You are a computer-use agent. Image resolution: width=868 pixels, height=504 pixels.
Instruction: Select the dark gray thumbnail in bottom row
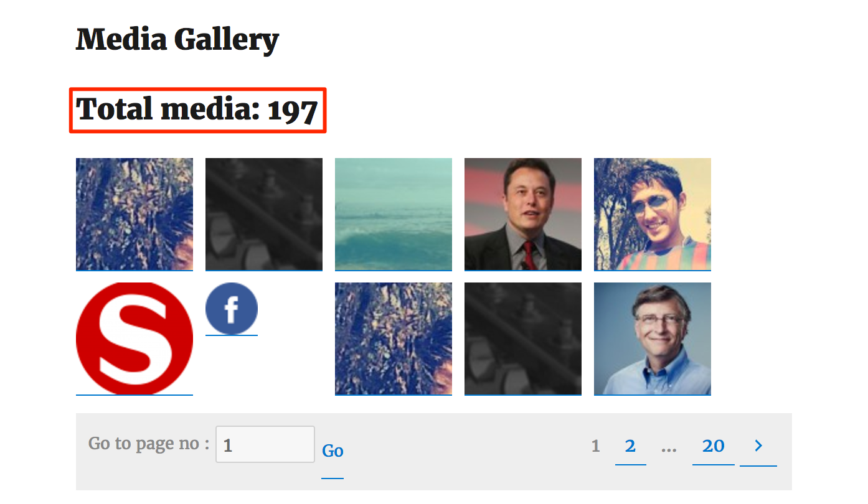pyautogui.click(x=522, y=338)
